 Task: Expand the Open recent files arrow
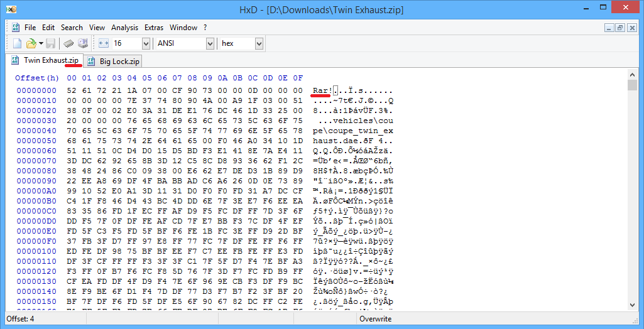coord(41,43)
